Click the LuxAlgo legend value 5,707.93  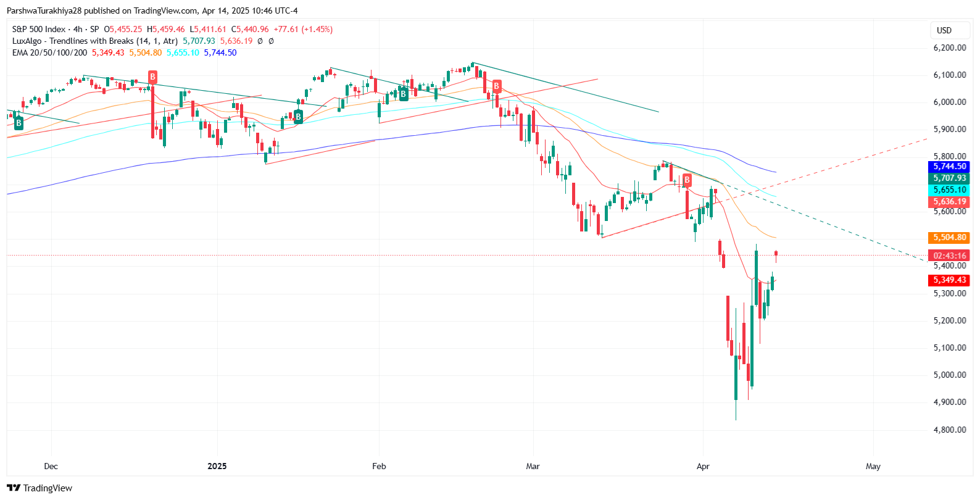pyautogui.click(x=199, y=41)
